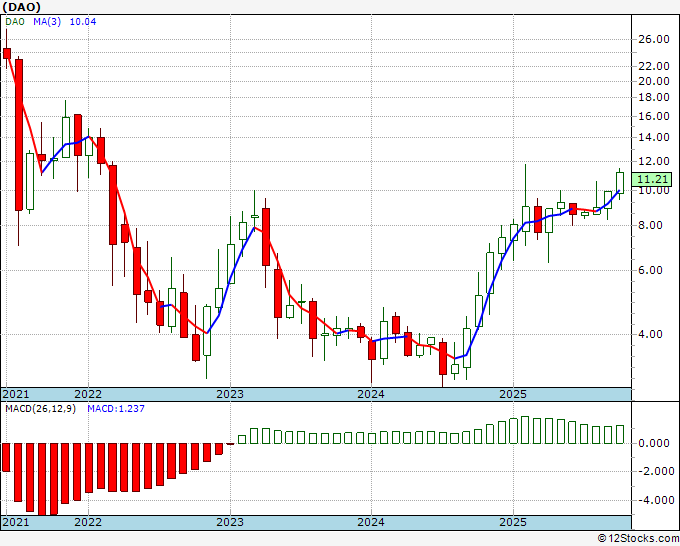Image resolution: width=680 pixels, height=546 pixels.
Task: Click the 12Stocks.com copyright text
Action: click(638, 539)
